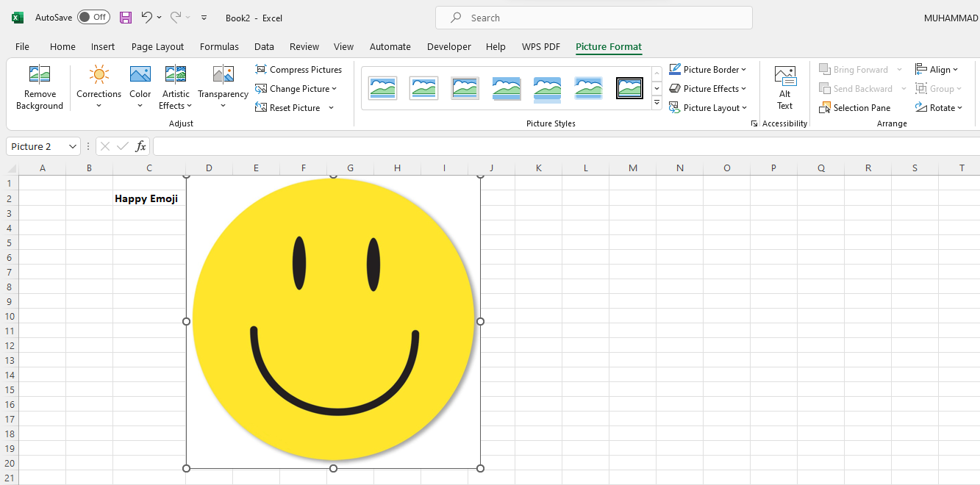Select the last framed picture style thumbnail
The height and width of the screenshot is (485, 980).
pyautogui.click(x=629, y=87)
